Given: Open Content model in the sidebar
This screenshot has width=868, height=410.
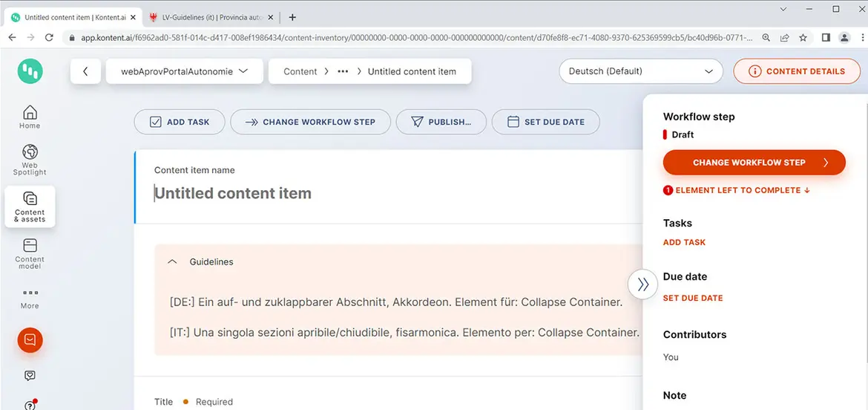Looking at the screenshot, I should tap(30, 253).
